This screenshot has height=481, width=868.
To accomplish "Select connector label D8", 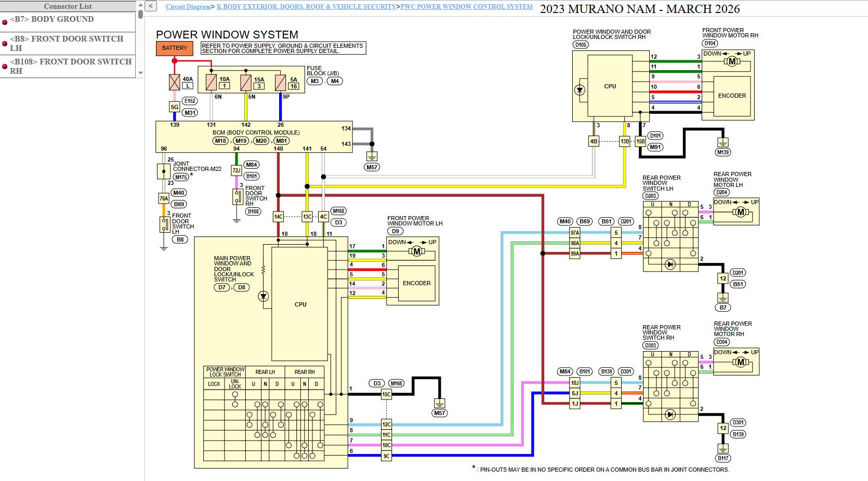I will pyautogui.click(x=242, y=287).
